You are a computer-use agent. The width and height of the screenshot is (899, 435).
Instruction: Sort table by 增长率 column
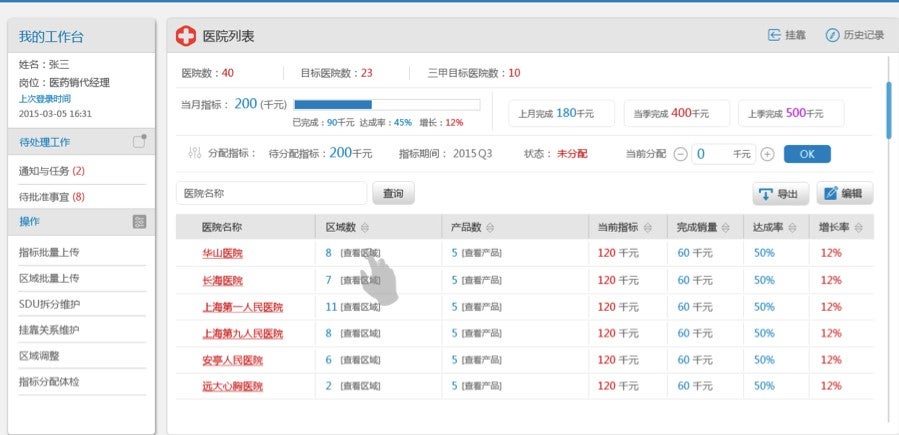(x=858, y=228)
